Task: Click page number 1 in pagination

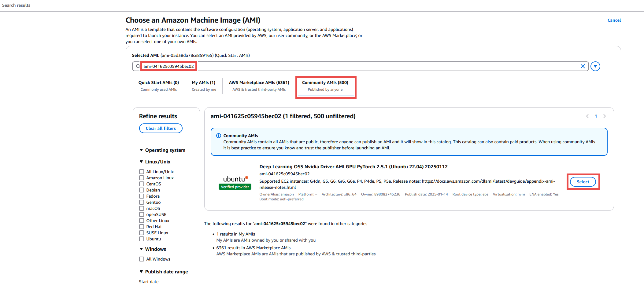Action: pos(596,116)
